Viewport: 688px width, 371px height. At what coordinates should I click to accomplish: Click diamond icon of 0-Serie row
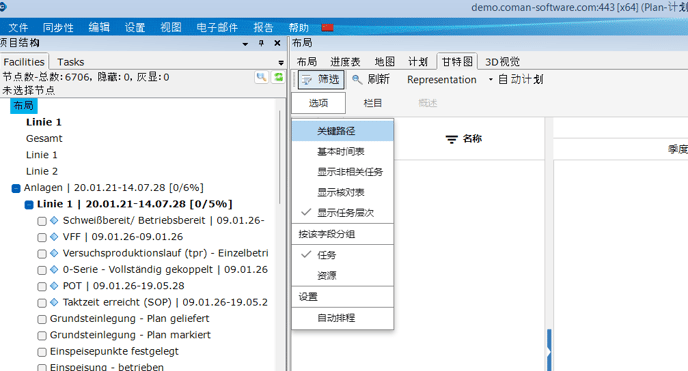(54, 270)
